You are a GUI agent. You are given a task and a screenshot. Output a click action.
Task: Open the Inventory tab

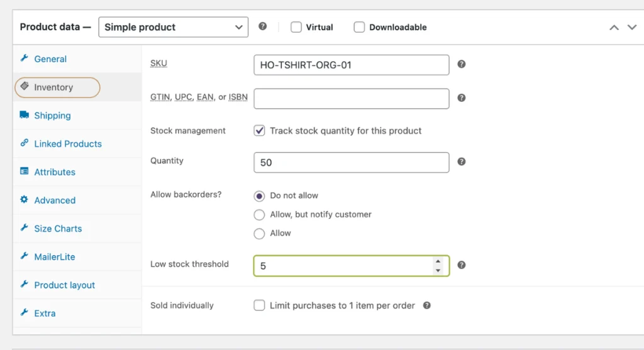point(77,87)
